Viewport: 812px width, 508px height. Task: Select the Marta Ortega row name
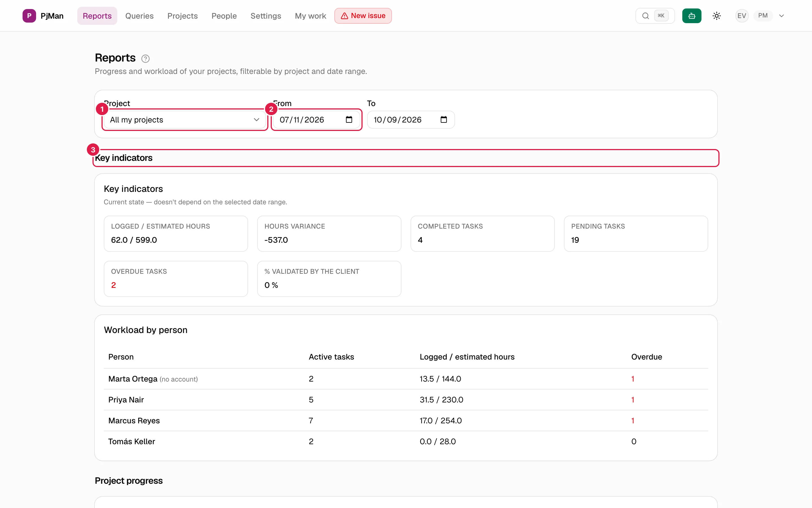[x=133, y=379]
